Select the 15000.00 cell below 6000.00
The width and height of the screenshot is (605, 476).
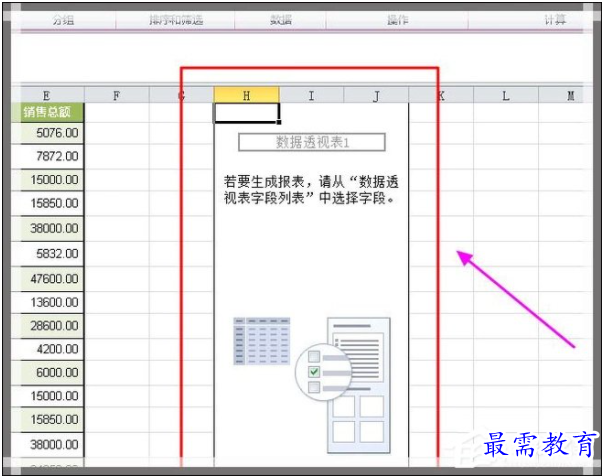point(48,396)
